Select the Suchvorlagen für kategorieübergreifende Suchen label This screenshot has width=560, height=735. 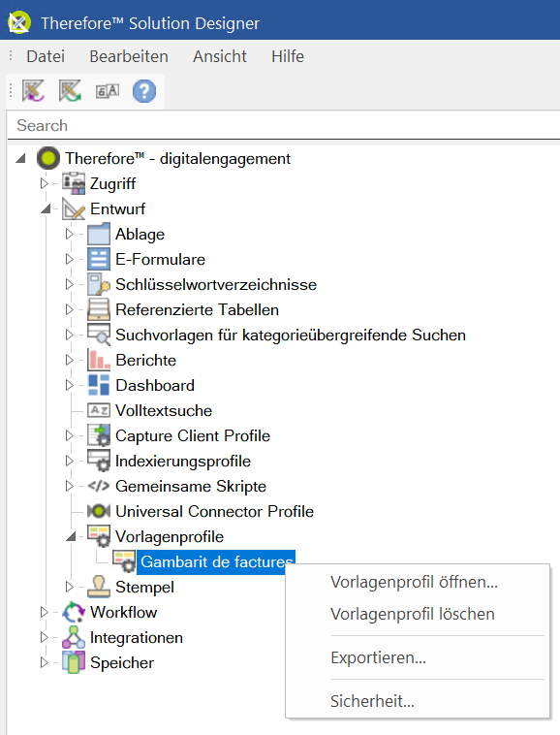coord(291,335)
